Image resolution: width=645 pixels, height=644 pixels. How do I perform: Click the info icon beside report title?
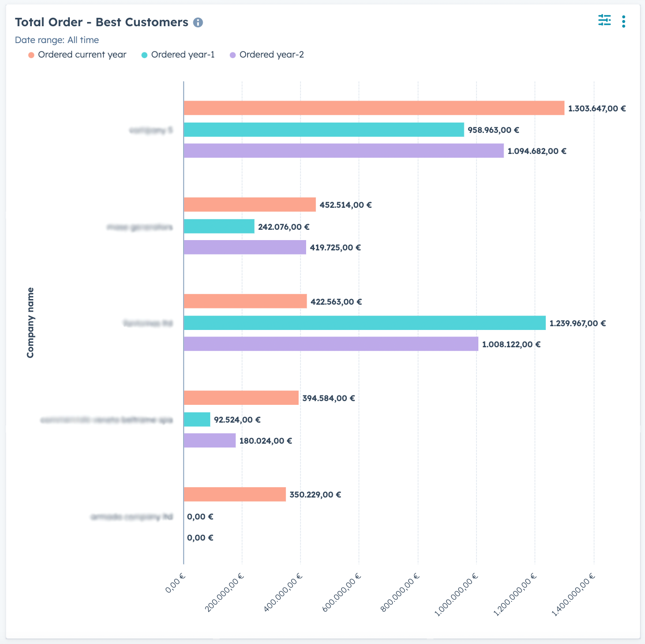[198, 22]
